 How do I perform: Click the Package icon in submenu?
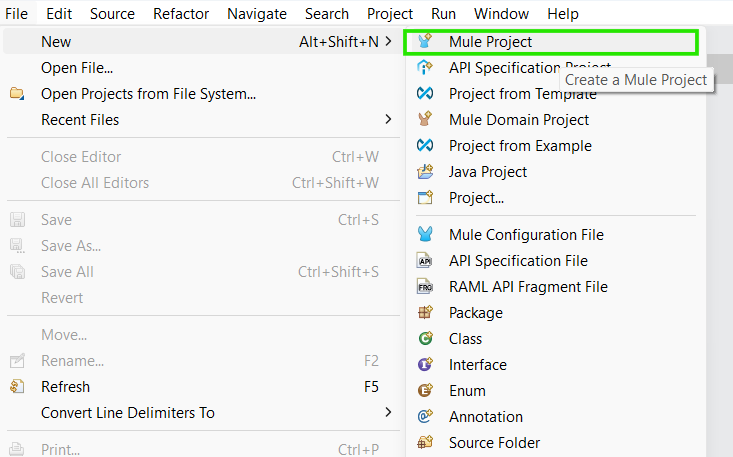click(426, 313)
